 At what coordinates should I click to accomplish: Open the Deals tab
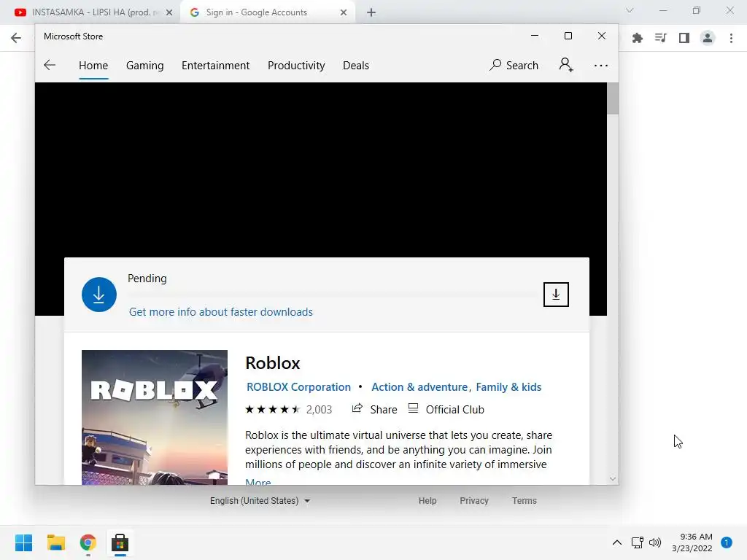click(356, 65)
